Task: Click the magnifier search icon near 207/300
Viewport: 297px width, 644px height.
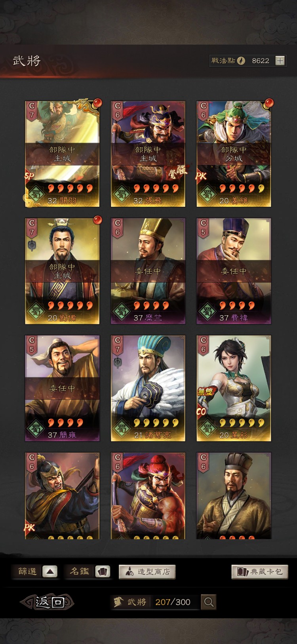Action: 209,602
